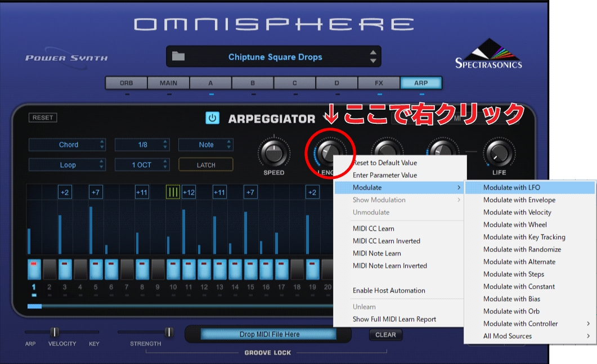The image size is (597, 364).
Task: Click the RESET button
Action: tap(43, 118)
